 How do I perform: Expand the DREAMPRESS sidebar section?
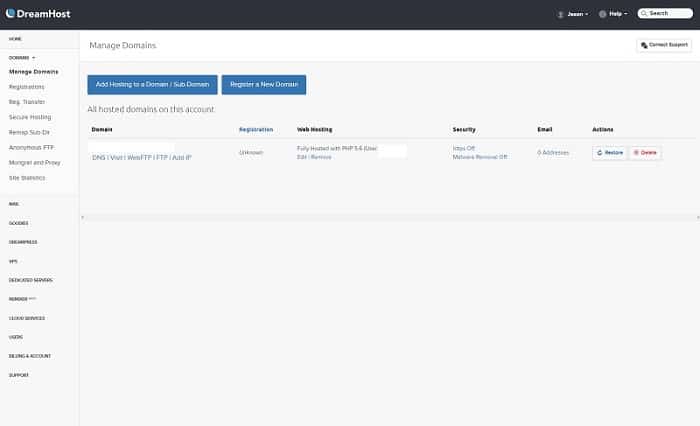coord(23,242)
